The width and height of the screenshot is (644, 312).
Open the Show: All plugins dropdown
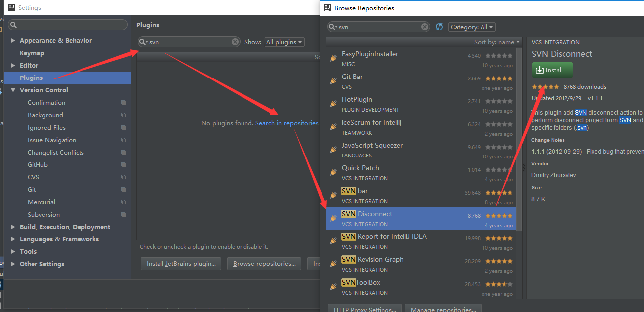[284, 42]
